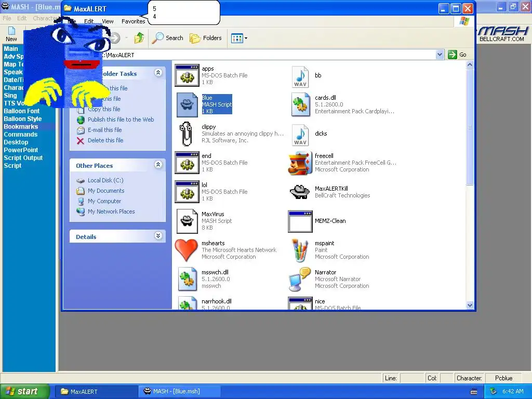
Task: Select the msswch.dll file icon
Action: point(187,279)
